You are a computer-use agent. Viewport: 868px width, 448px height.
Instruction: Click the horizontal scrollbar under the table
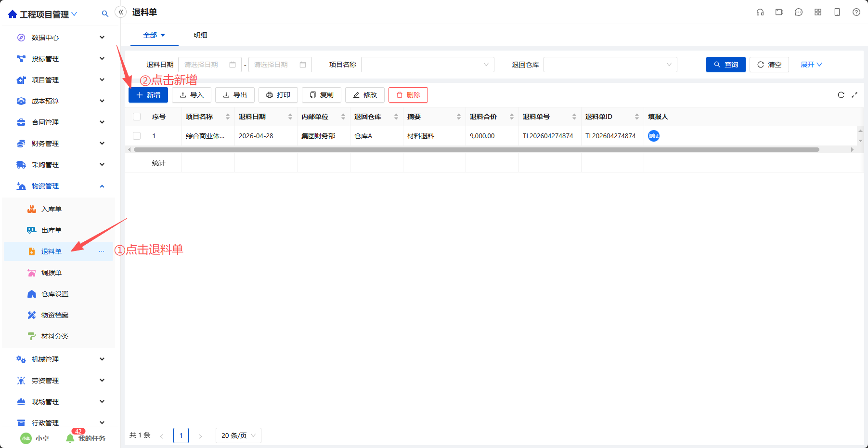tap(477, 149)
